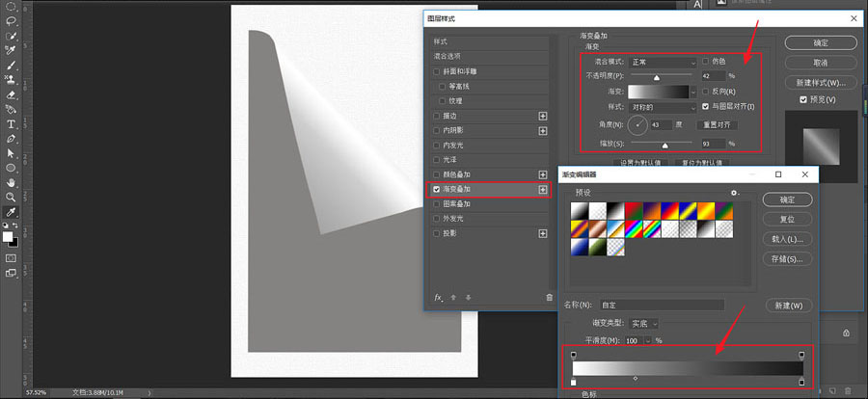Enable the 反向(R) reverse checkbox
This screenshot has height=399, width=868.
(x=706, y=92)
